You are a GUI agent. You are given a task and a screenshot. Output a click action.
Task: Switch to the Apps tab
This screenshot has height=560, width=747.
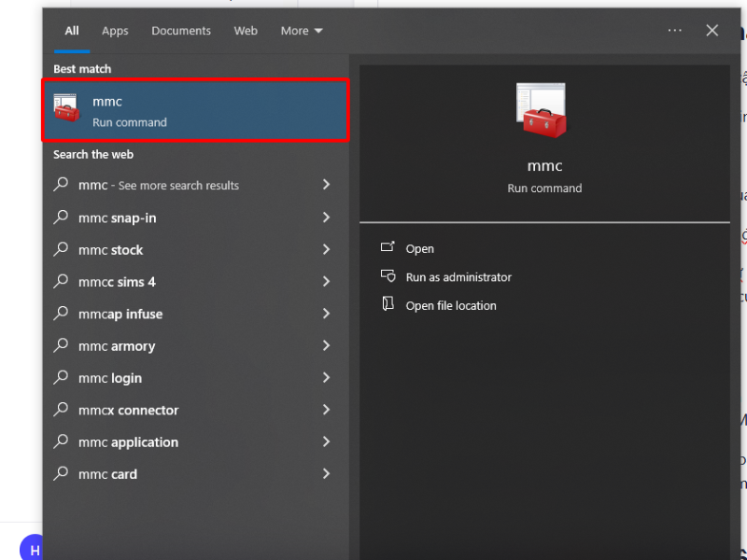click(115, 31)
